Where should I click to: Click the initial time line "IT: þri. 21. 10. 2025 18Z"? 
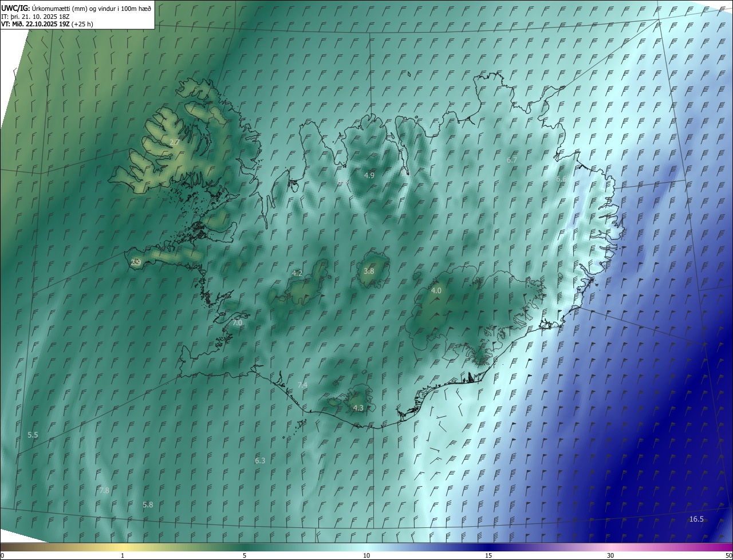coord(36,16)
